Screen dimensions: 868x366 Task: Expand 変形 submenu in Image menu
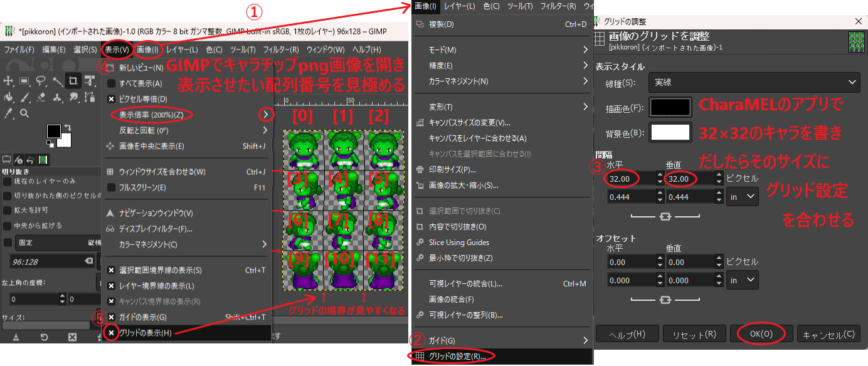503,107
